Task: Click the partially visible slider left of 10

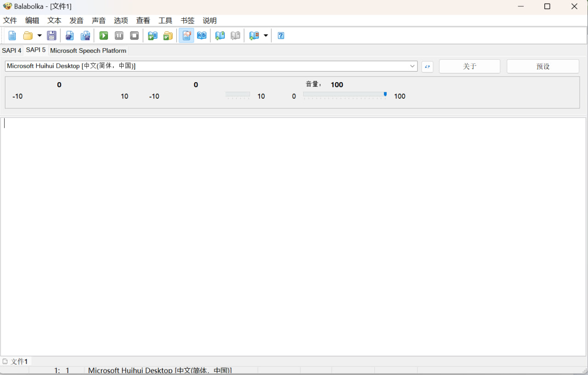Action: (x=237, y=95)
